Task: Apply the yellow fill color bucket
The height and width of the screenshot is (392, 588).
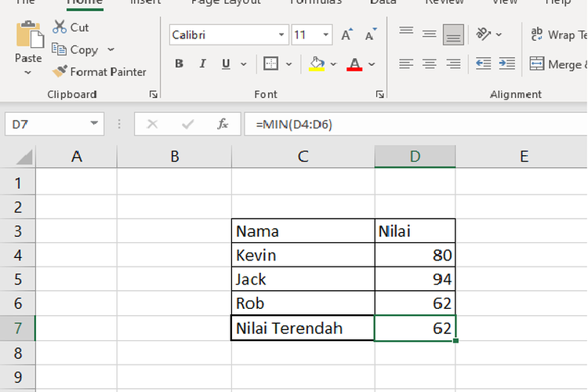Action: tap(317, 64)
